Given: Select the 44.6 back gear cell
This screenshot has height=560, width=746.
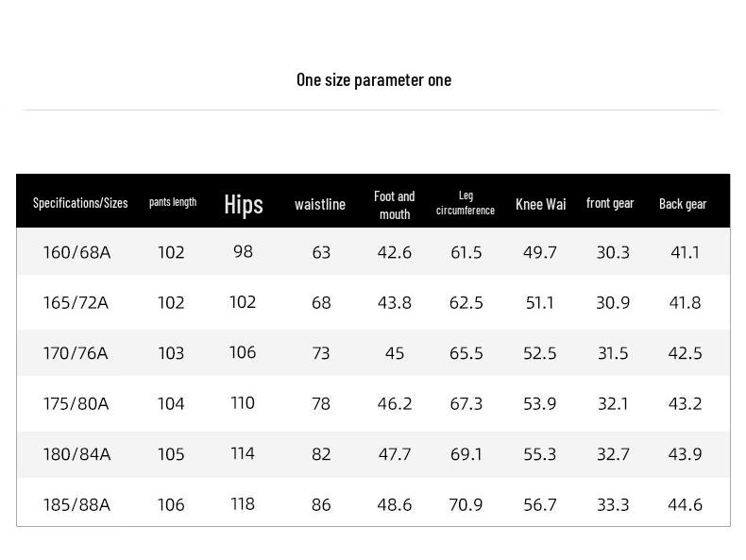Looking at the screenshot, I should point(685,504).
